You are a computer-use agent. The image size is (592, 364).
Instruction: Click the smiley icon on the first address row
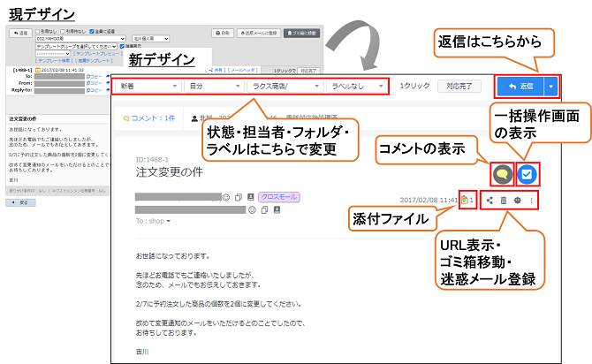pyautogui.click(x=226, y=197)
